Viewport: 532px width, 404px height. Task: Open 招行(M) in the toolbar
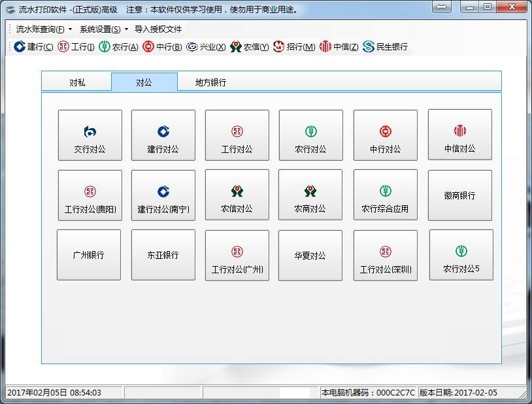click(x=294, y=46)
